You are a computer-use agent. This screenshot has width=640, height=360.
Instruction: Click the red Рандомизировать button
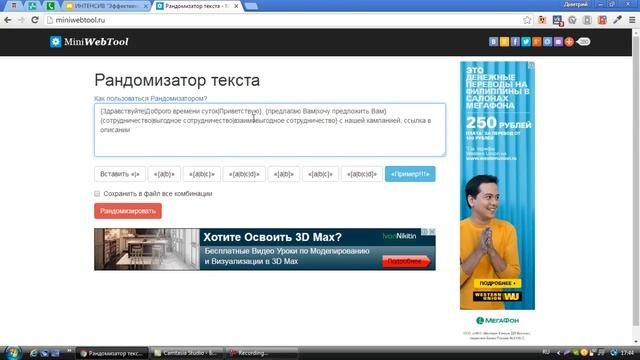click(x=128, y=211)
